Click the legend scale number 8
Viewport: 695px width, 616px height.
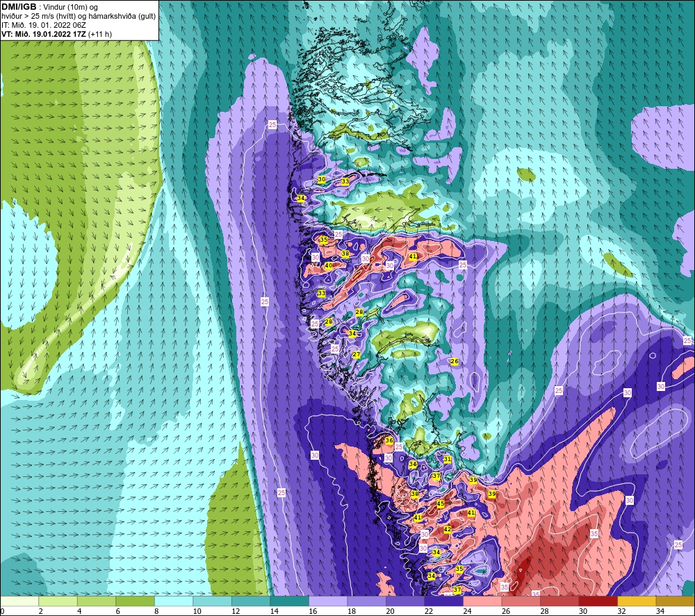156,612
